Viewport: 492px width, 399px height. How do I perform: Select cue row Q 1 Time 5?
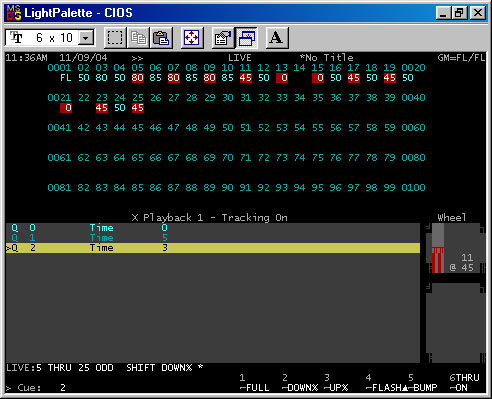[x=213, y=238]
